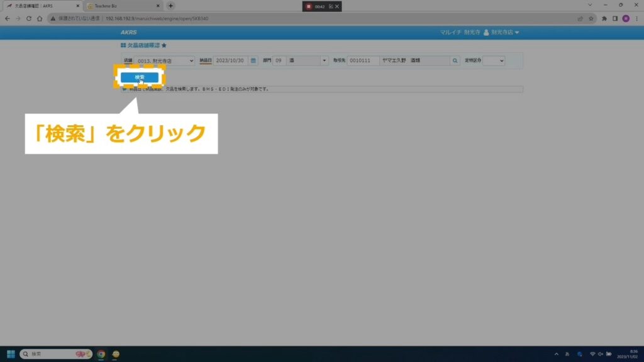Open the calendar picker beside 納品日
The width and height of the screenshot is (644, 362).
click(253, 61)
